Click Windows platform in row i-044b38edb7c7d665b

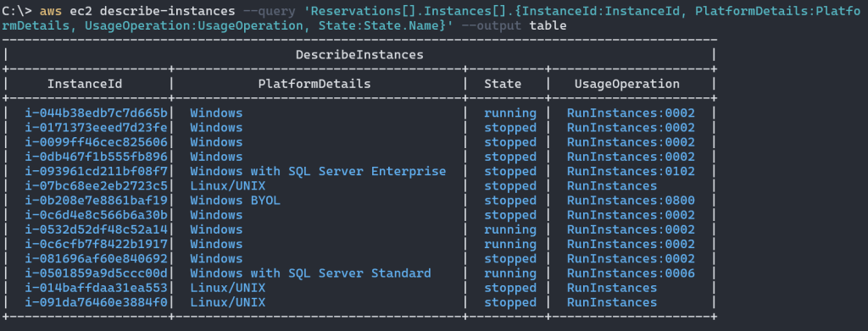tap(216, 113)
